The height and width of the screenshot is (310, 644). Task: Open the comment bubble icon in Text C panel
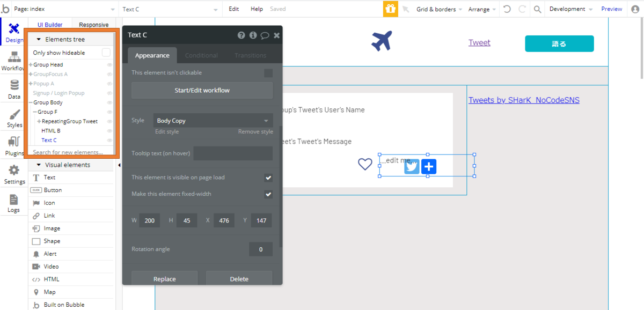click(x=265, y=35)
